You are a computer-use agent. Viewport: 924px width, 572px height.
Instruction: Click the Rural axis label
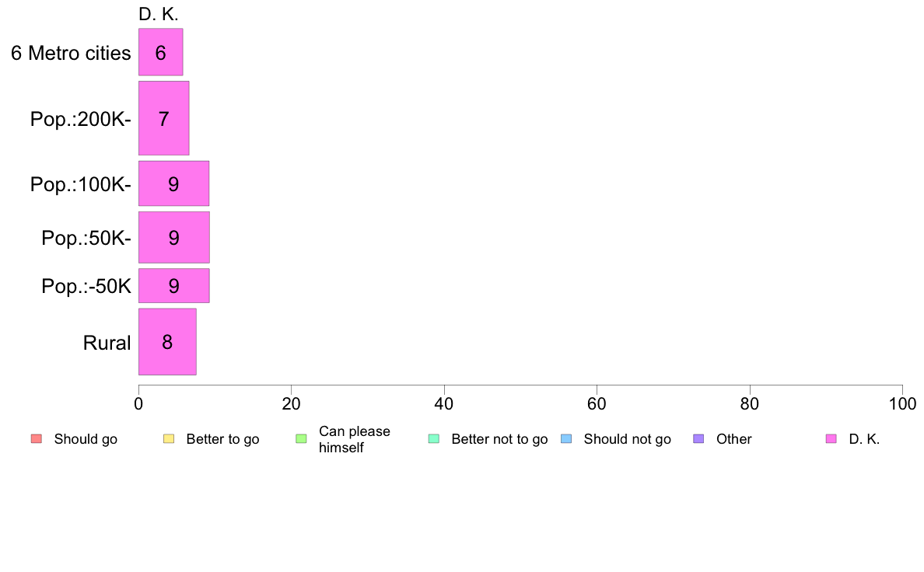(x=107, y=343)
